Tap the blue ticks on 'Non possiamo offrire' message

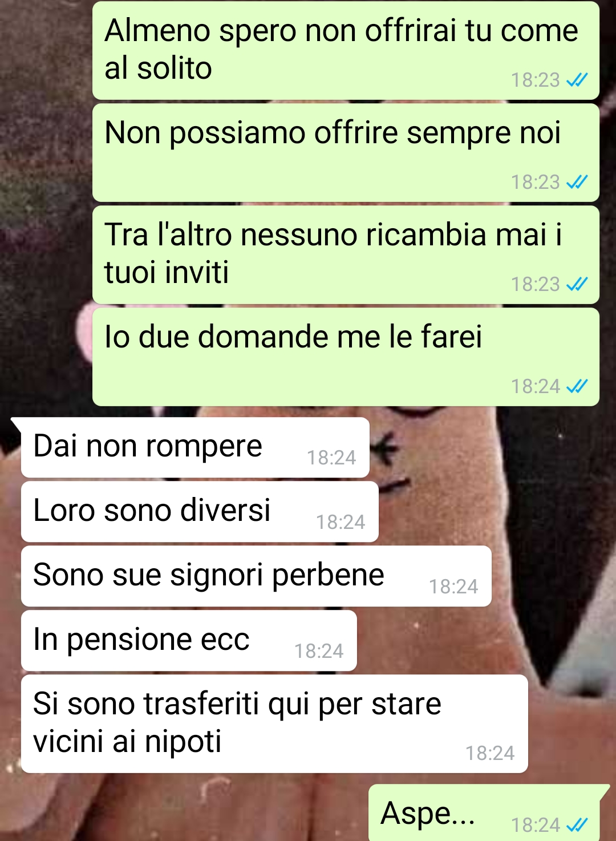coord(577,183)
